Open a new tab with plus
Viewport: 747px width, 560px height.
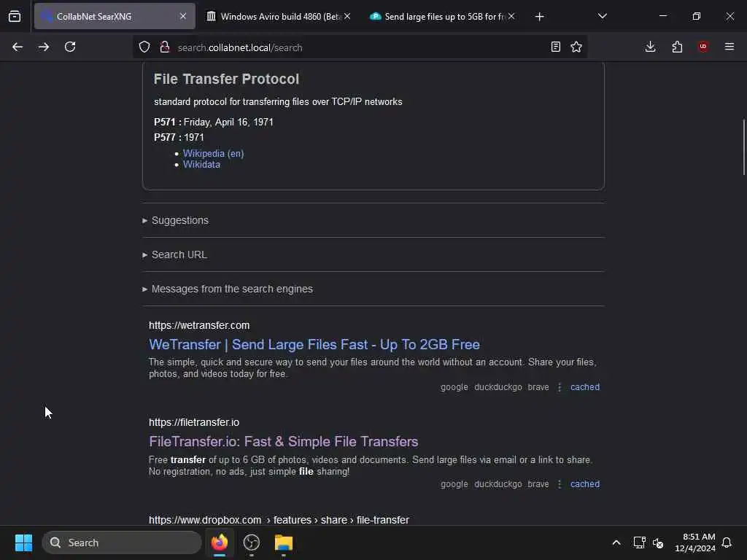pos(539,17)
